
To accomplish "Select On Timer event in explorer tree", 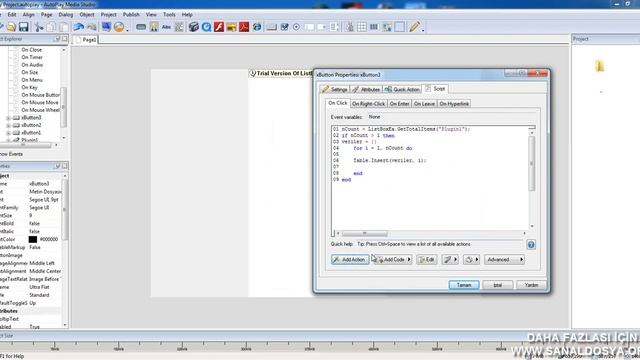I will pyautogui.click(x=32, y=57).
